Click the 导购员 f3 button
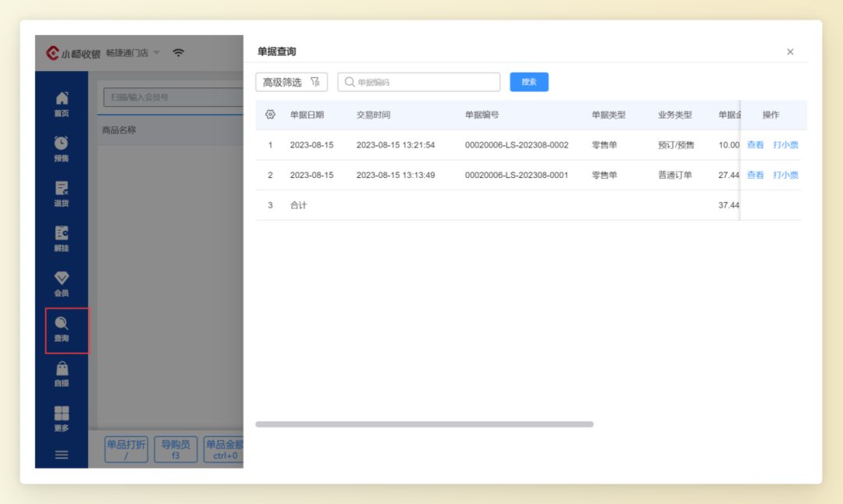This screenshot has height=504, width=843. click(x=176, y=449)
